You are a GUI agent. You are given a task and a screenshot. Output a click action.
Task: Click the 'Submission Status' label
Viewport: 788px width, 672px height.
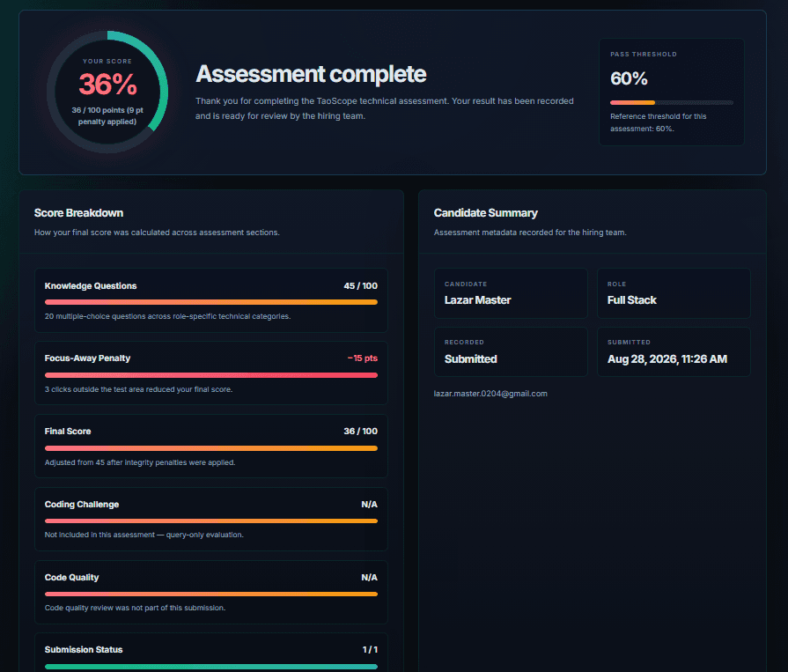point(84,650)
